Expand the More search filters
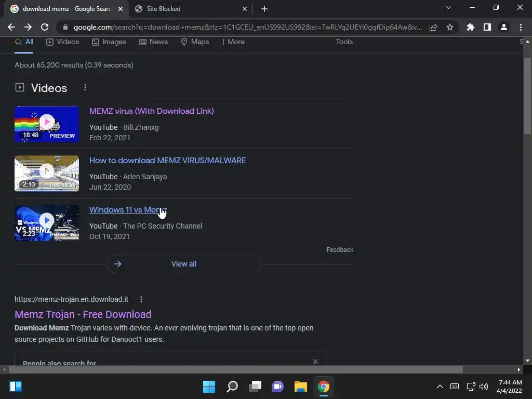The image size is (532, 399). 233,42
